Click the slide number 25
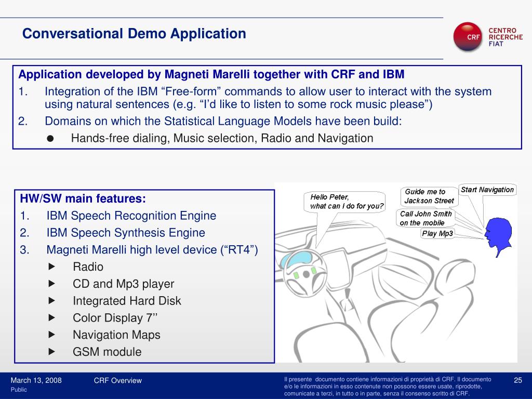The width and height of the screenshot is (532, 399). click(x=518, y=380)
